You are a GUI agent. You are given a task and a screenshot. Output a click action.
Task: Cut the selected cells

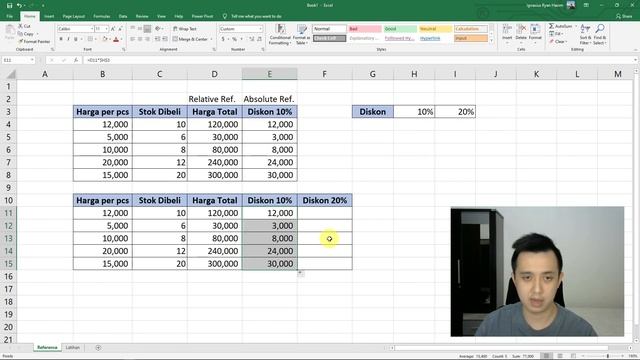[x=24, y=26]
